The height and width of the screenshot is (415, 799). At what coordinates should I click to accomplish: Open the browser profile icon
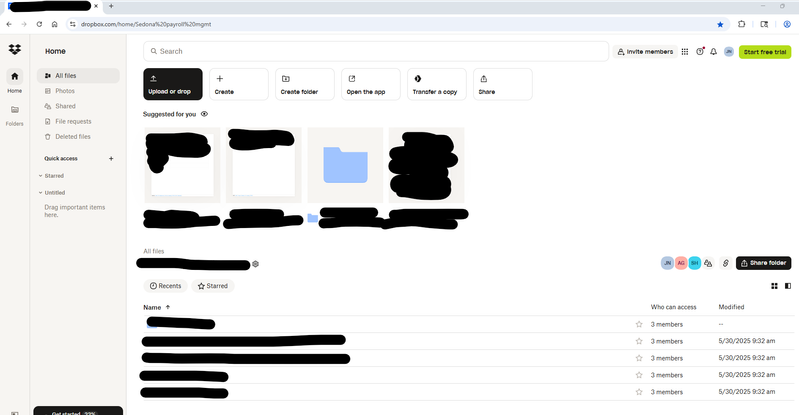(787, 24)
